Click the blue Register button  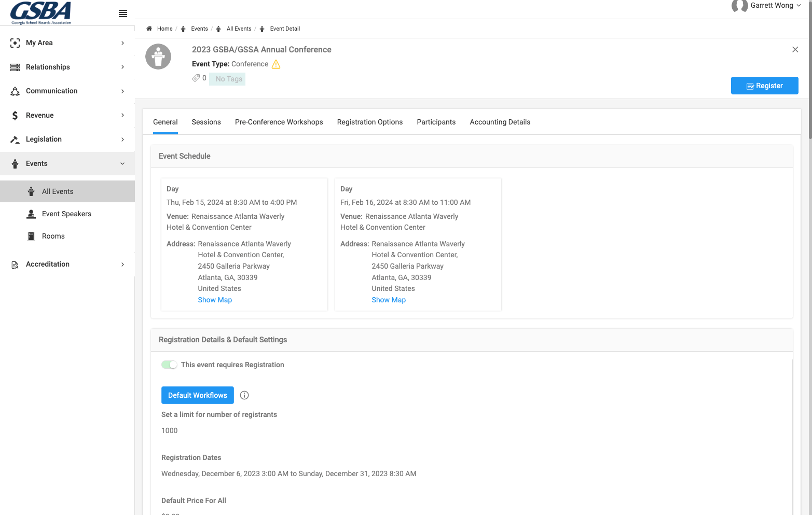765,86
